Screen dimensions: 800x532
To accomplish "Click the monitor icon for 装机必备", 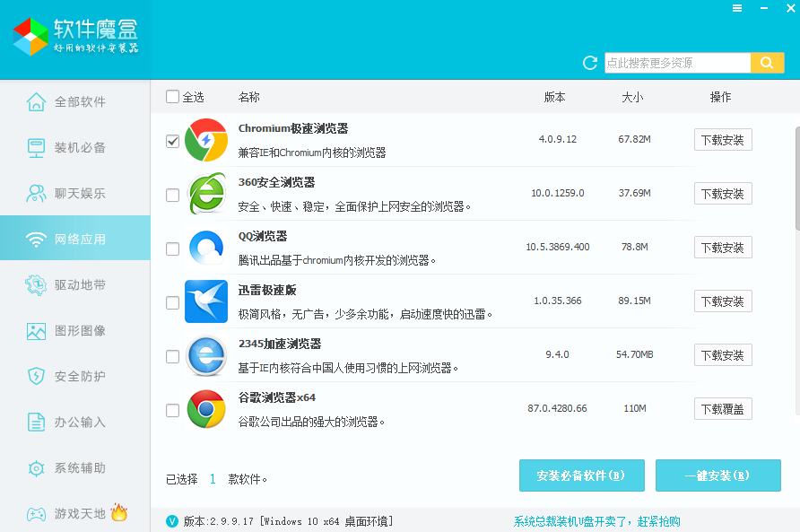I will click(x=36, y=147).
